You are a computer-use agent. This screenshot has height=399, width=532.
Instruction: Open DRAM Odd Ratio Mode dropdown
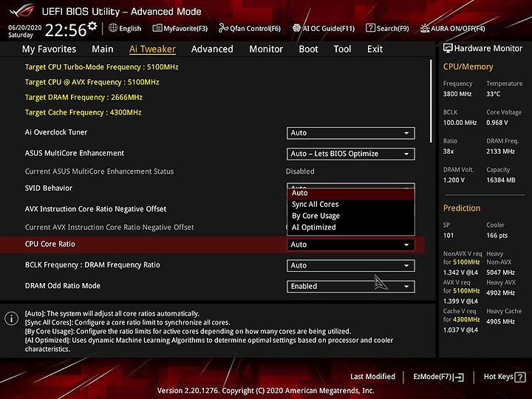(x=350, y=287)
